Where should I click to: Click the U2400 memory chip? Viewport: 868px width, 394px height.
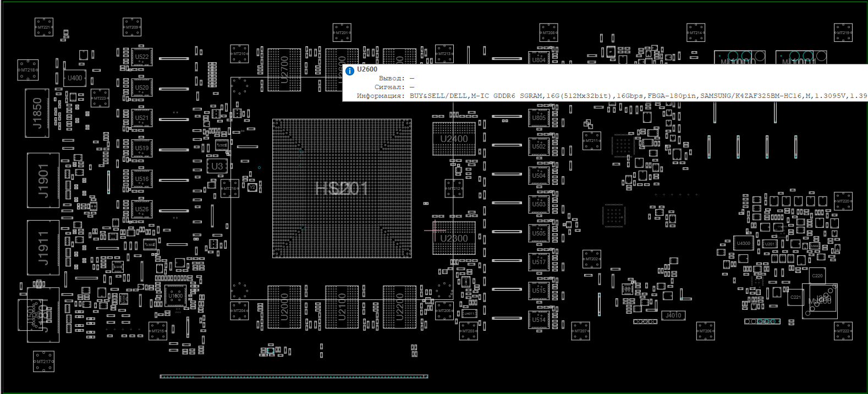click(454, 139)
